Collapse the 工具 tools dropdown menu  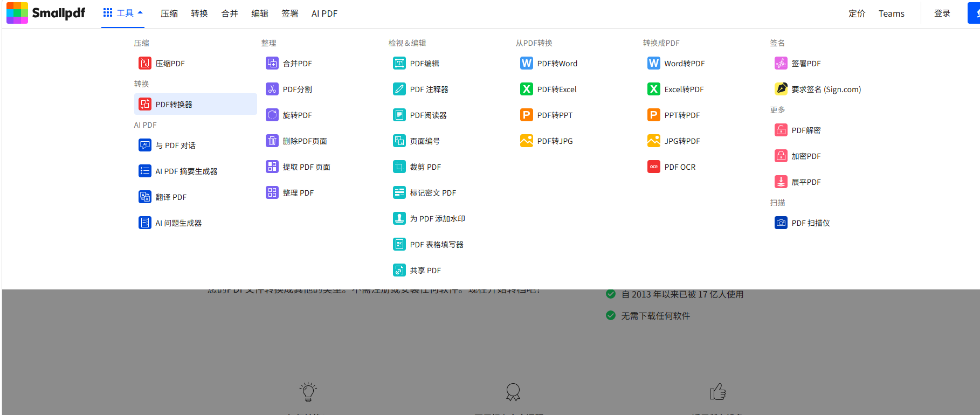(x=123, y=13)
